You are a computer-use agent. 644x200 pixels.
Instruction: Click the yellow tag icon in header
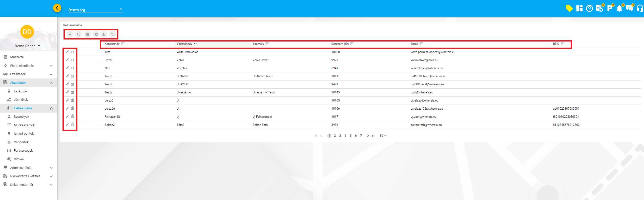569,9
